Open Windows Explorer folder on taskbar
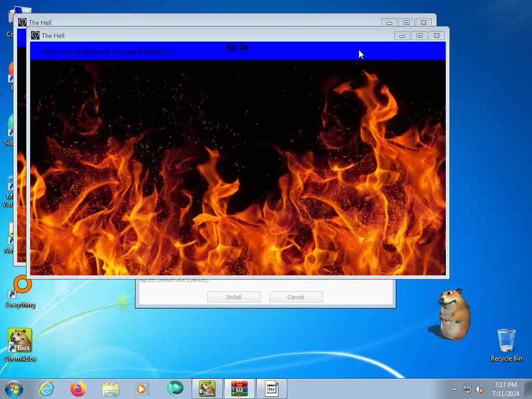532x399 pixels. click(111, 389)
